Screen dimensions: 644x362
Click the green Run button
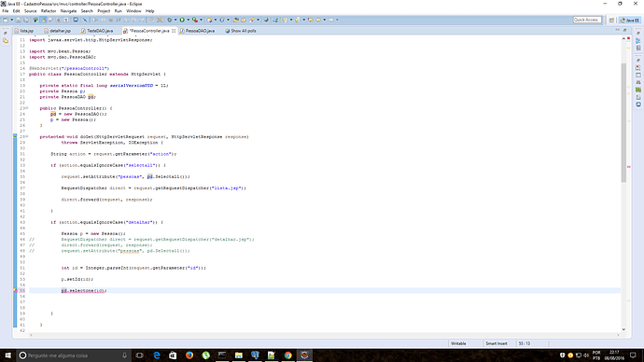pos(182,20)
